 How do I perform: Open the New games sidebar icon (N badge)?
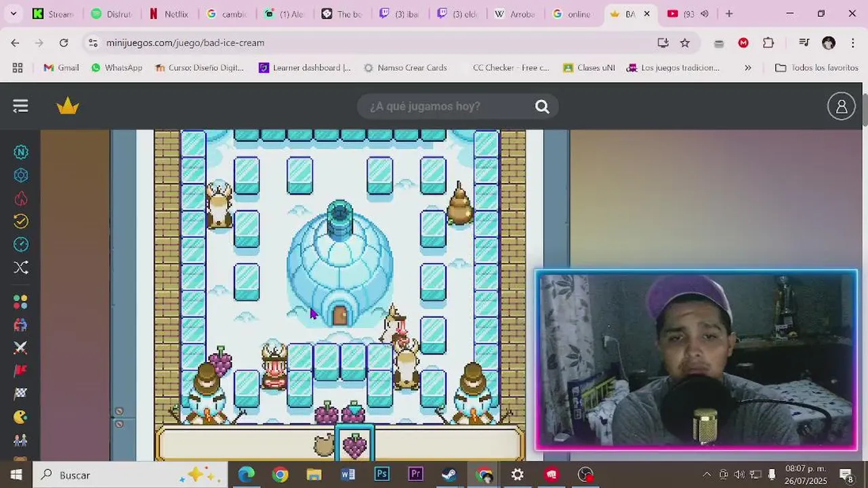click(x=21, y=152)
